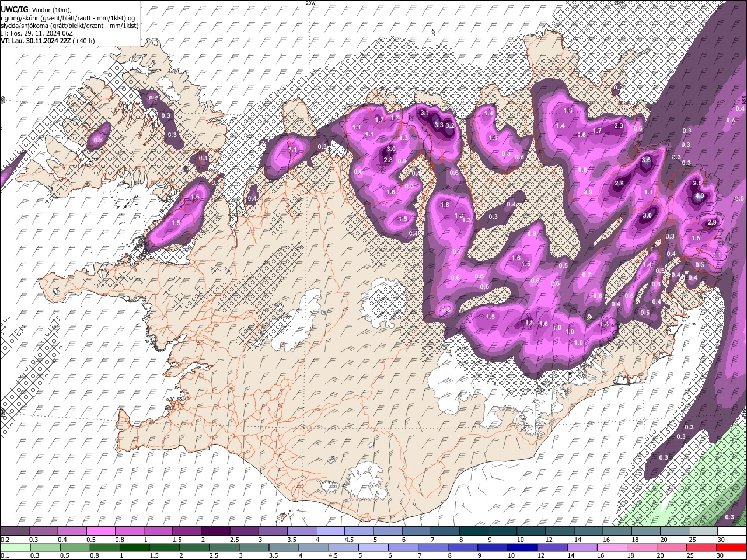Click the deep blue rain swatch between 10 and 12
747x560 pixels.
pos(522,547)
